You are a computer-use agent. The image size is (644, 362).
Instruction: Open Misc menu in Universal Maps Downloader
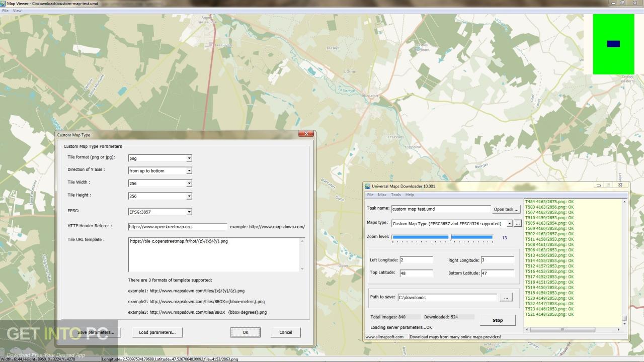[382, 195]
